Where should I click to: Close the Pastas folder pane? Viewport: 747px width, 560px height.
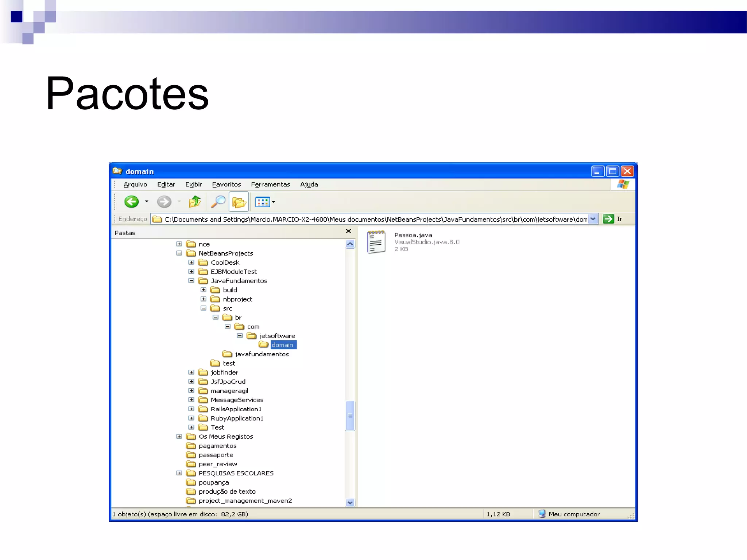click(x=348, y=231)
